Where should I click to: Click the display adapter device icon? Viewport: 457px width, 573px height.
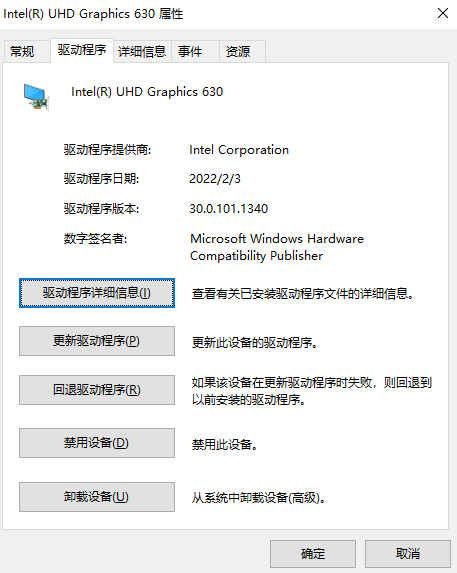tap(36, 97)
